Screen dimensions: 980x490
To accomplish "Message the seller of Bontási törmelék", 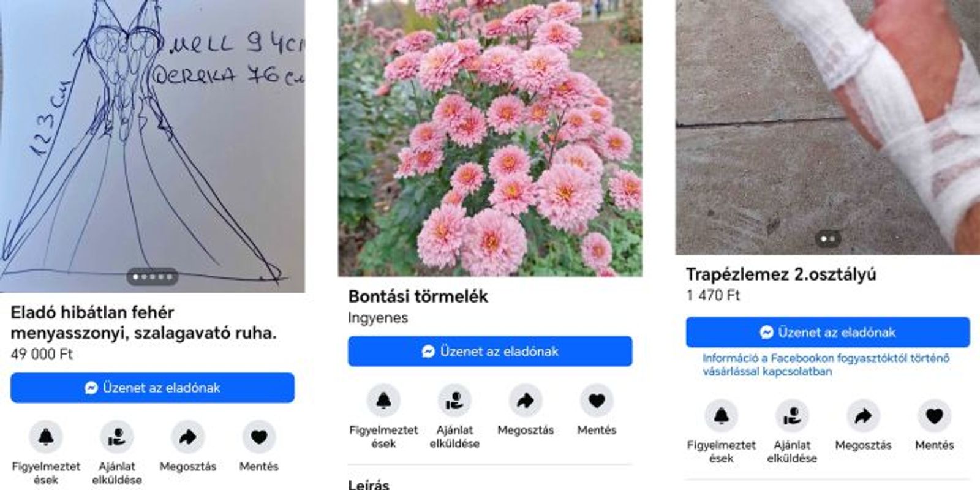I will 490,352.
